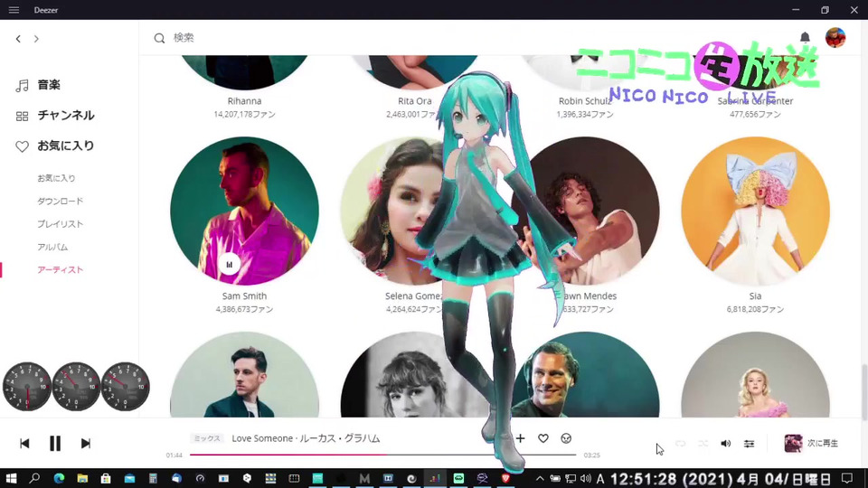Click the equalizer icon on Sam Smith
This screenshot has height=488, width=868.
tap(229, 265)
